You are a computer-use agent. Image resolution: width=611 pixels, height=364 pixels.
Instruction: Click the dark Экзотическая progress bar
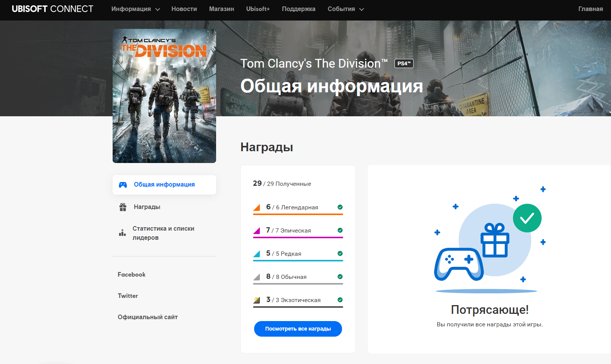298,307
